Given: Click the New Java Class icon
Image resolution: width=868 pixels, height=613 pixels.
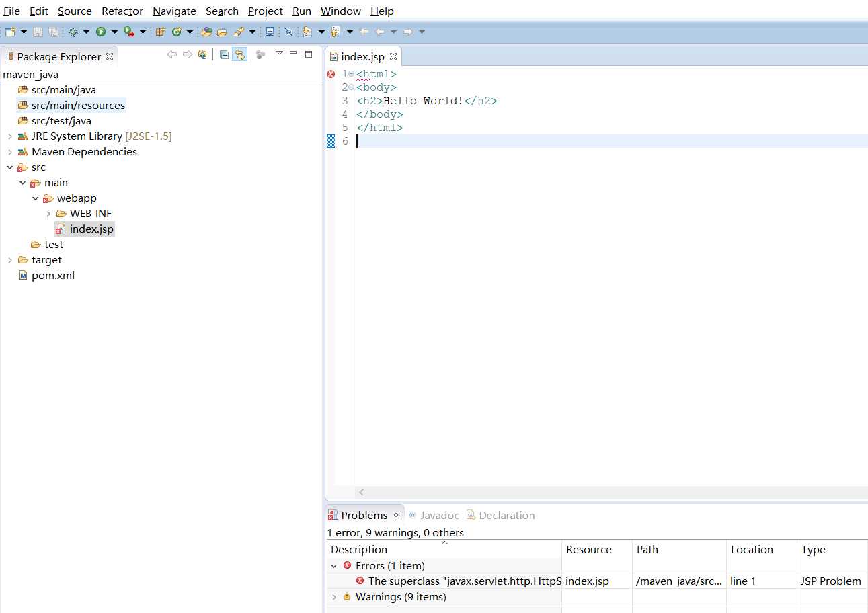Looking at the screenshot, I should [177, 32].
